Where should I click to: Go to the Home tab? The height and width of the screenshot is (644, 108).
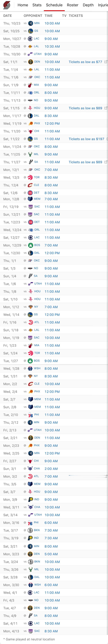(x=23, y=5)
